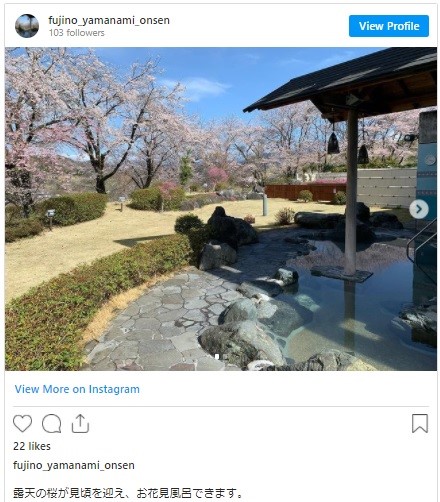Like the post with the heart icon

click(x=22, y=423)
